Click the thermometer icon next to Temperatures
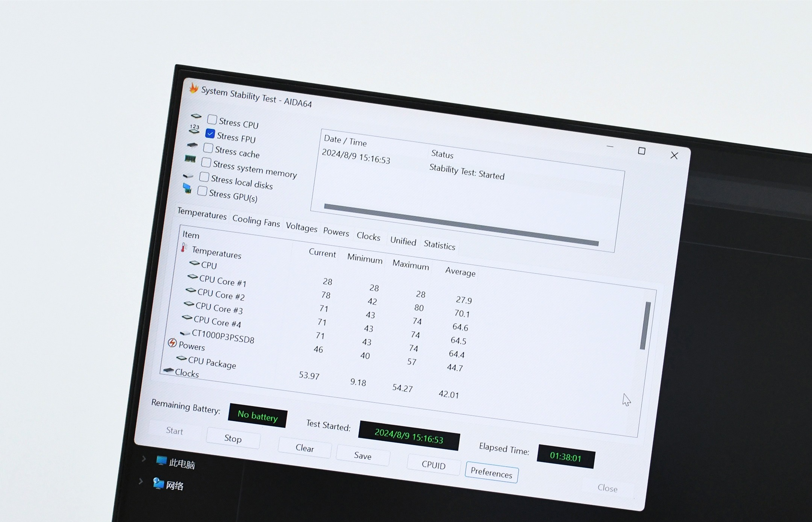 pos(184,247)
